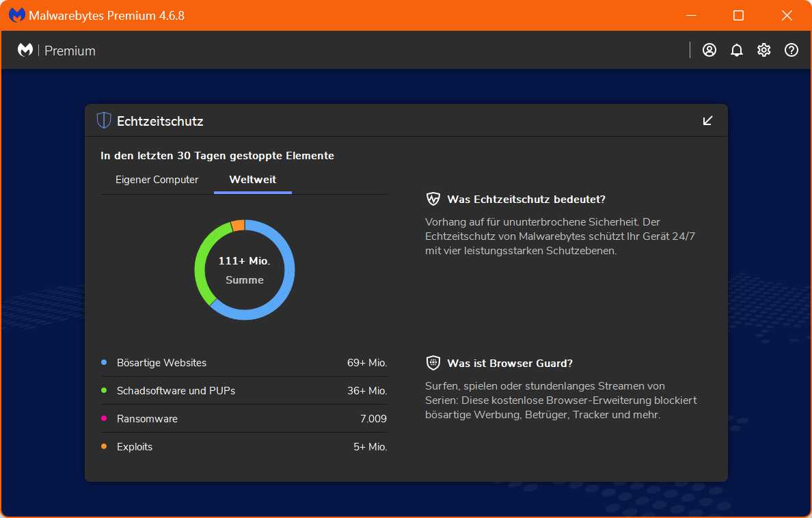
Task: Collapse the Echtzeitschutz card with the arrow icon
Action: [707, 120]
